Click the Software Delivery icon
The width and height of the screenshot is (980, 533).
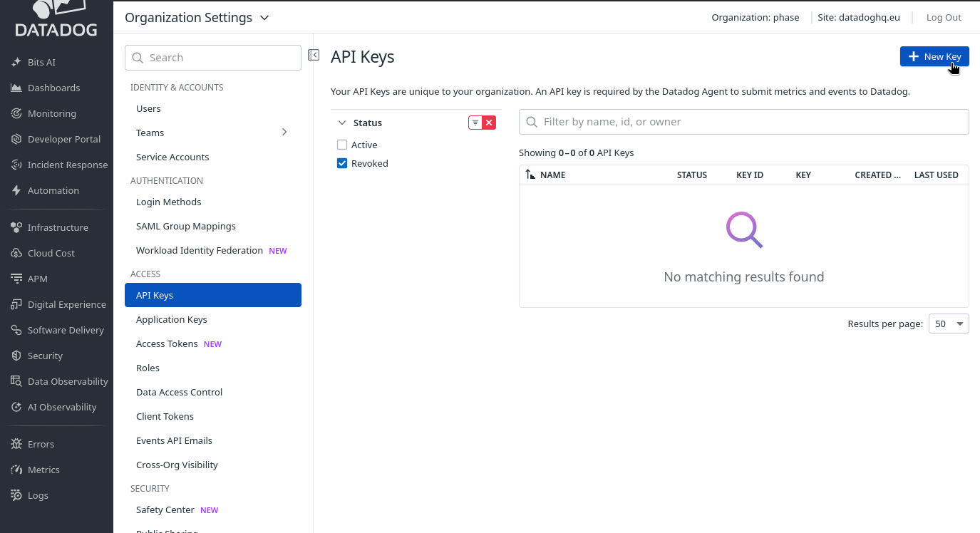(x=16, y=330)
